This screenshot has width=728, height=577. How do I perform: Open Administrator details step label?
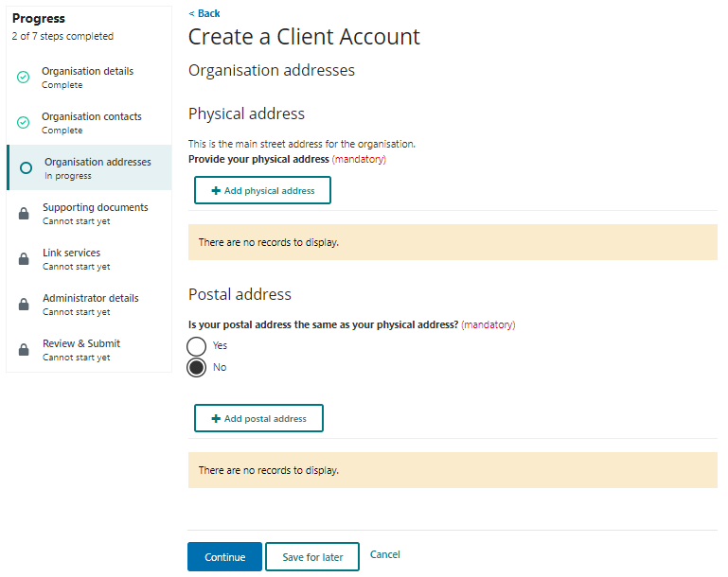[x=90, y=298]
